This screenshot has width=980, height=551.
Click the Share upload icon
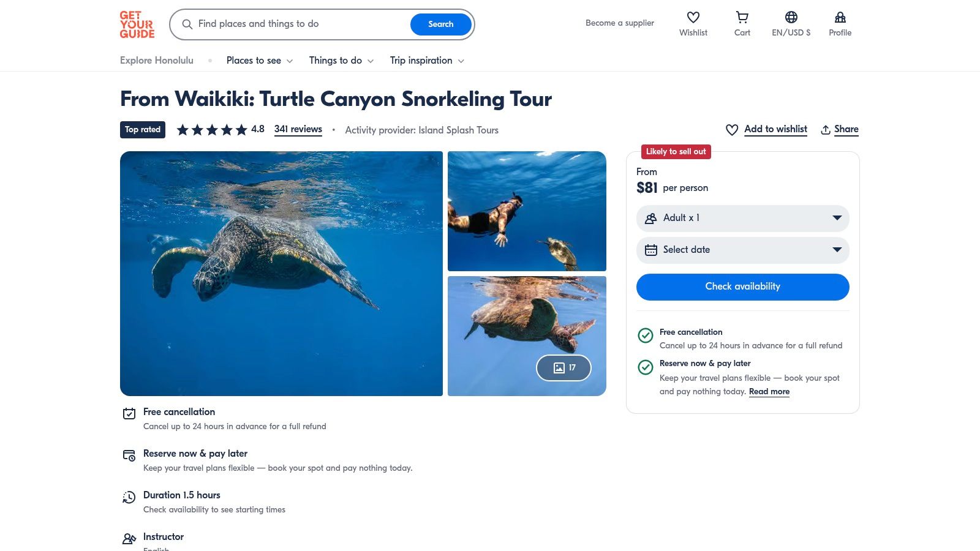point(826,130)
